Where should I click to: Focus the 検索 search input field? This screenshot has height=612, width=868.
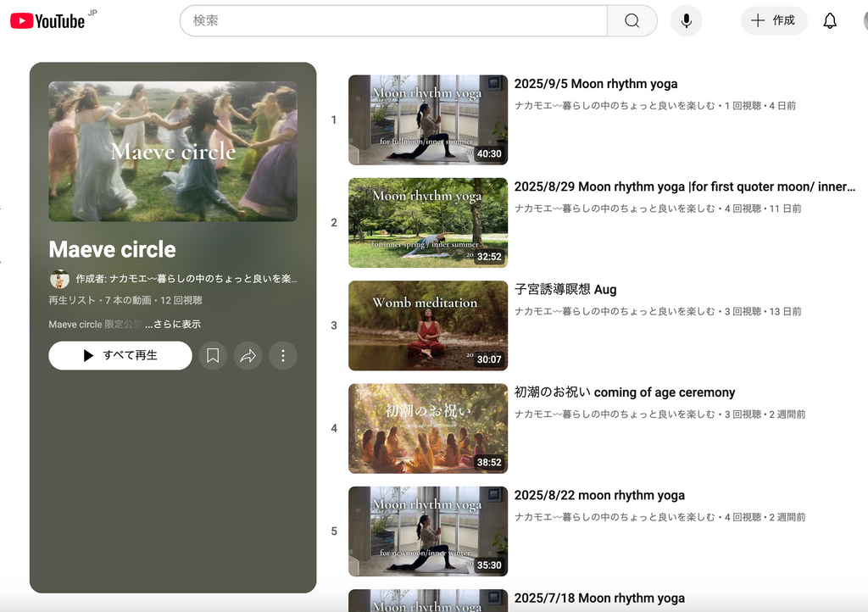392,21
